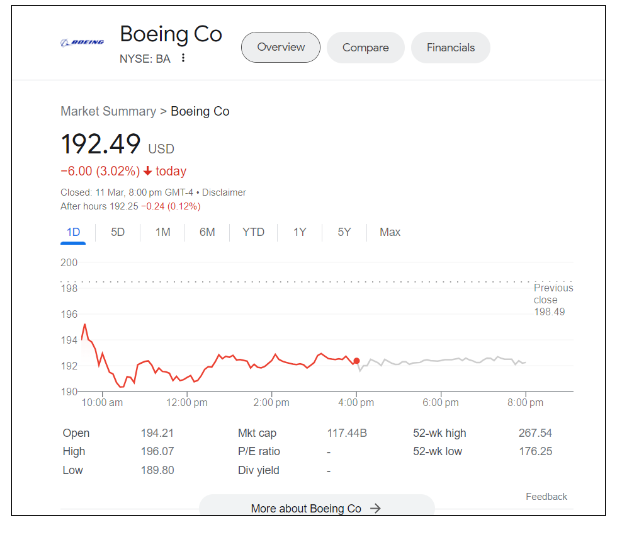The width and height of the screenshot is (619, 533).
Task: Switch chart to 1Y range
Action: click(300, 232)
